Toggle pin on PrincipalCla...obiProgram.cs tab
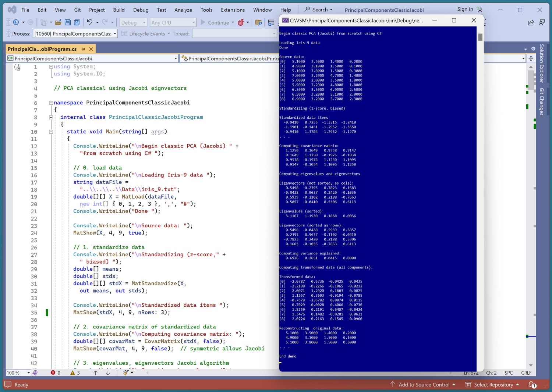Screen dimensions: 552x392 tap(83, 49)
